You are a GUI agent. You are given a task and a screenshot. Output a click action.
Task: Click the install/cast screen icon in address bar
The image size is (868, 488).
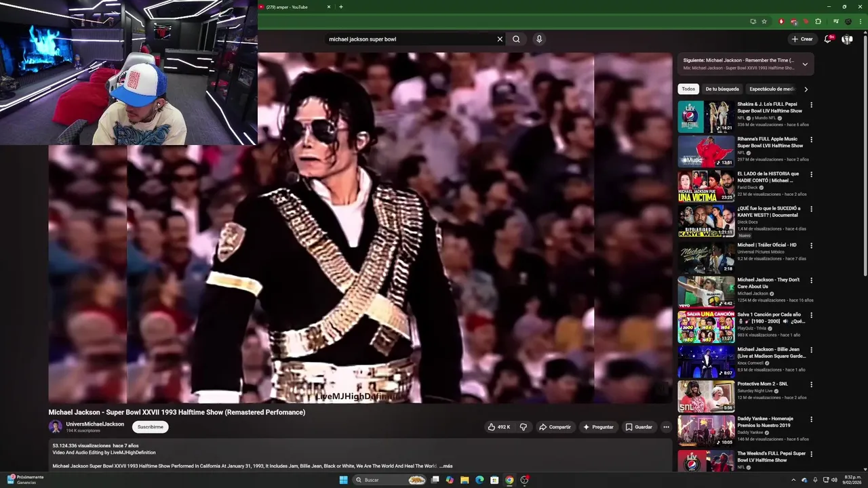click(753, 22)
